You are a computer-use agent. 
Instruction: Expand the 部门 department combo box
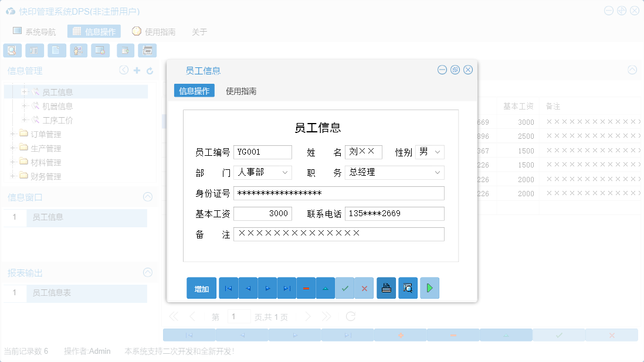click(286, 172)
